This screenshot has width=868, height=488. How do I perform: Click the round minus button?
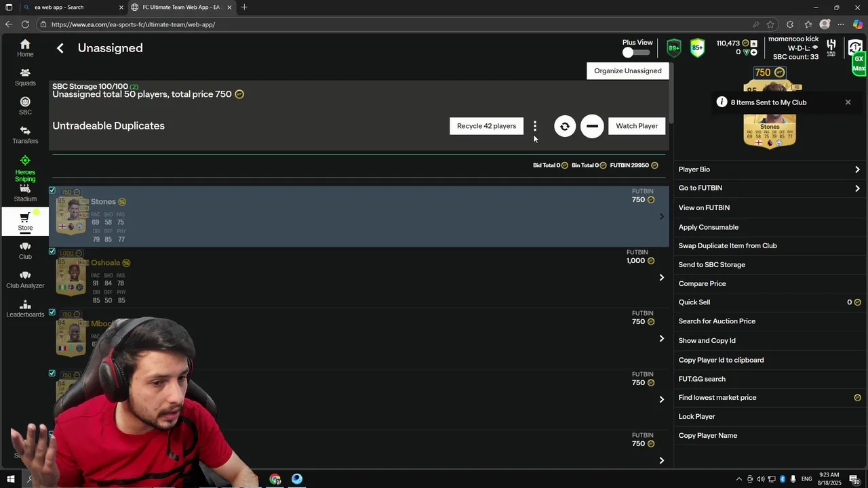592,126
